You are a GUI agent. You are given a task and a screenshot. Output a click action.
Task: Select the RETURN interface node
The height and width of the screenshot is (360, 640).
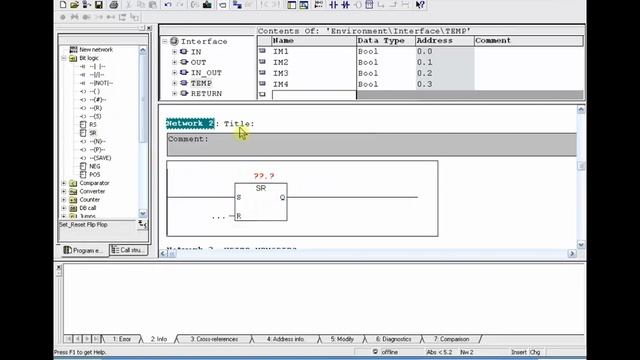[x=206, y=93]
